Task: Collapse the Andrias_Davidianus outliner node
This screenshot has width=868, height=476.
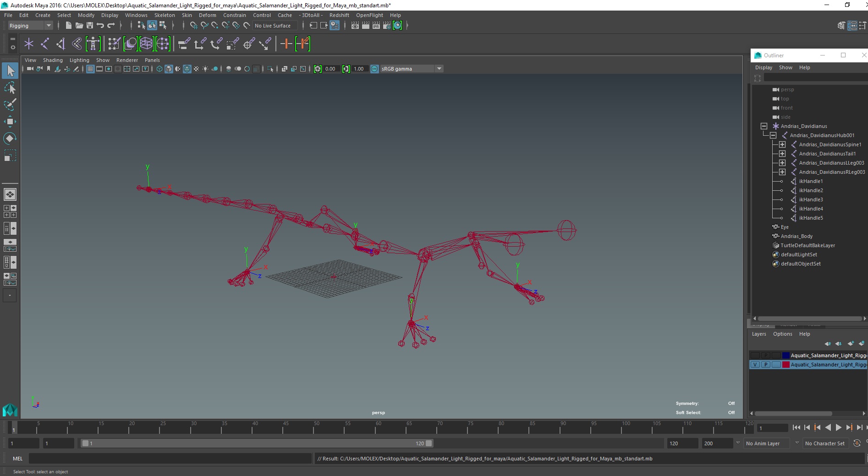Action: pos(764,126)
